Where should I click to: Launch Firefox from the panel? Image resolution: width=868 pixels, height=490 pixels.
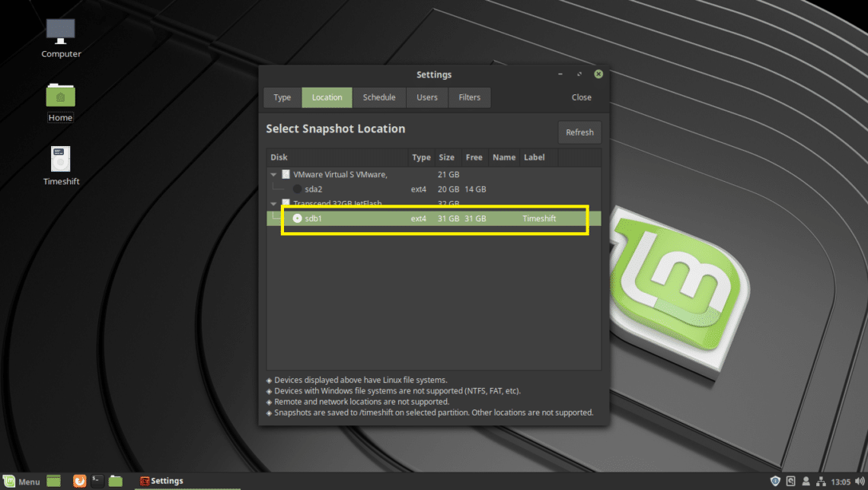(80, 481)
